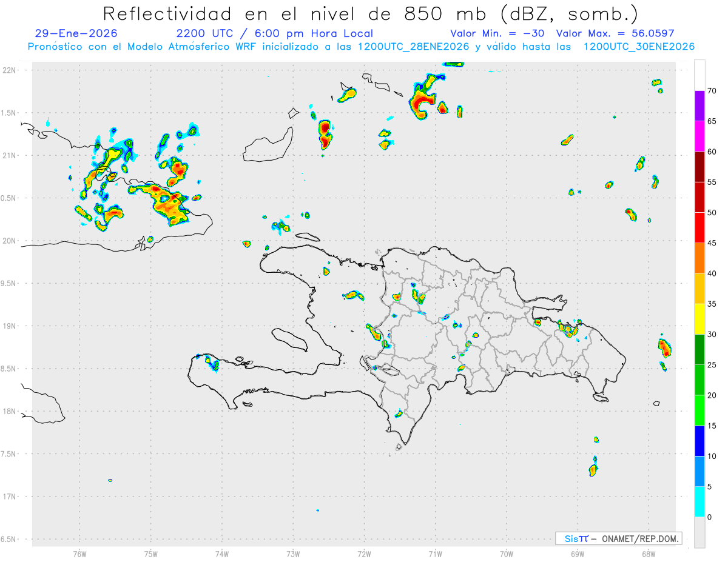Click "Pronóstico con el Modelo Atmosférico WRF" text
Viewport: 728px width, 562px height.
[x=143, y=47]
